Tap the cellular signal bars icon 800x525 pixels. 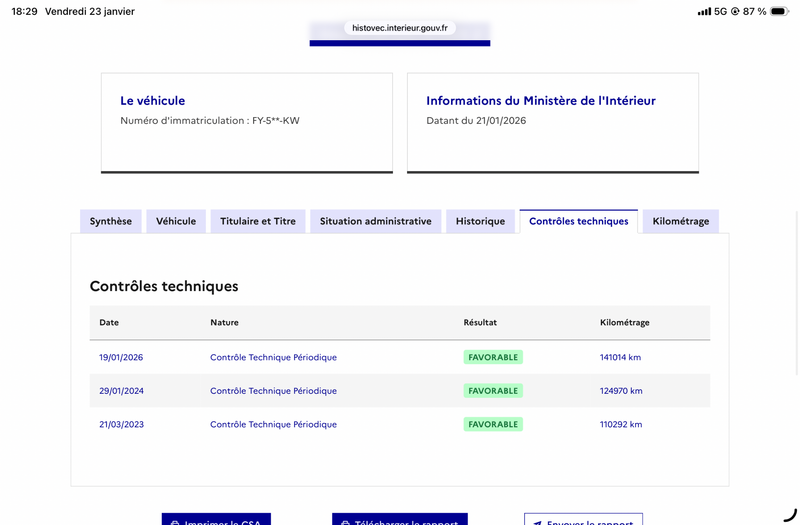pos(704,12)
